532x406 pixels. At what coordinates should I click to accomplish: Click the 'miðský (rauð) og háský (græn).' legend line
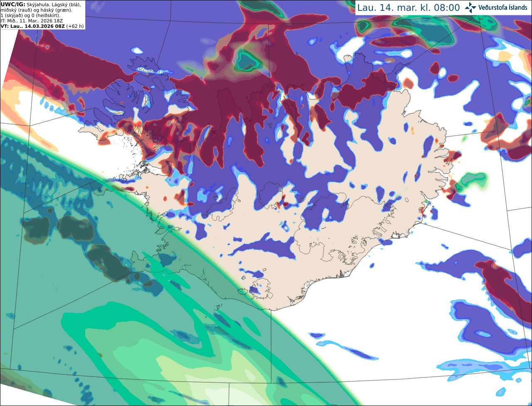[36, 10]
